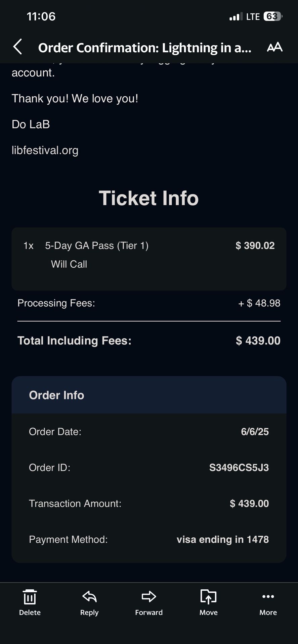Go back with the left chevron arrow
The height and width of the screenshot is (644, 298).
pyautogui.click(x=17, y=46)
